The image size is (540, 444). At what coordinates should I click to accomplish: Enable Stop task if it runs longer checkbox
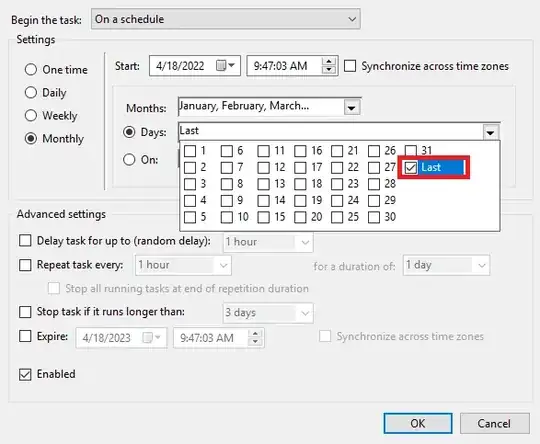coord(25,312)
